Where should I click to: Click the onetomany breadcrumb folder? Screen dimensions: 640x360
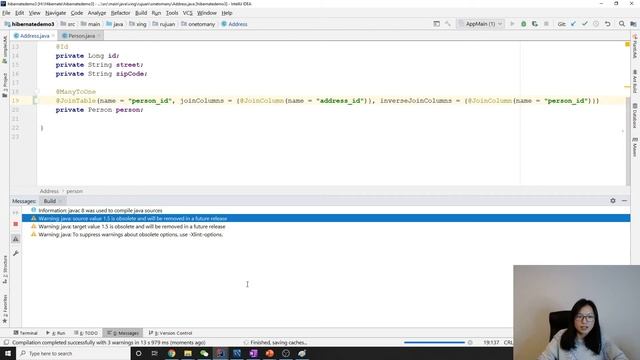tap(198, 24)
